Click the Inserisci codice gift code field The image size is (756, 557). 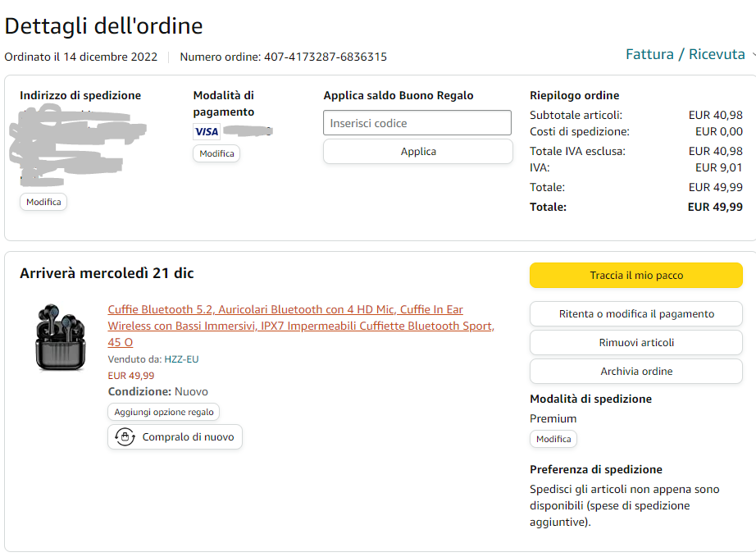[x=417, y=123]
